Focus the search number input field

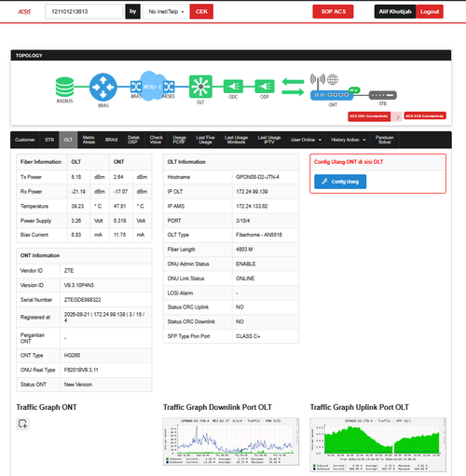point(84,12)
